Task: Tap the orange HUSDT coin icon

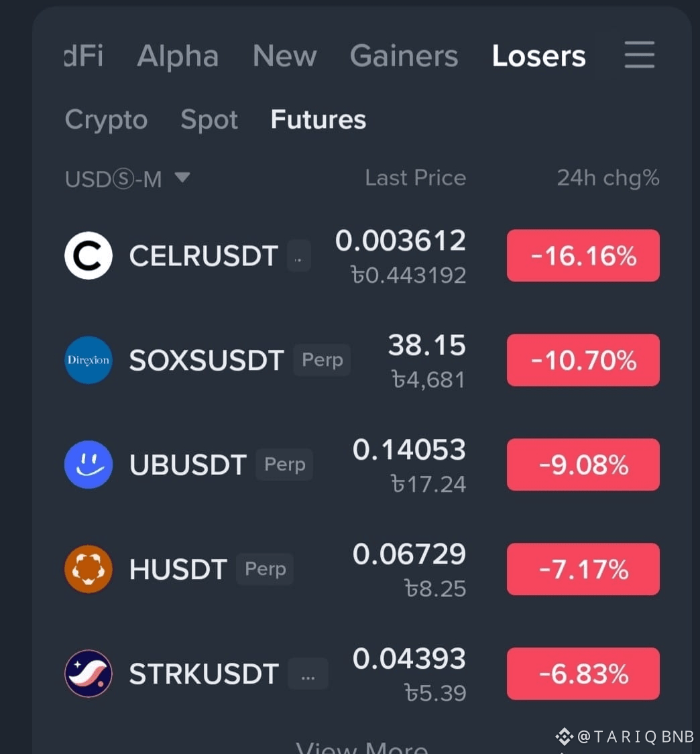Action: (x=89, y=569)
